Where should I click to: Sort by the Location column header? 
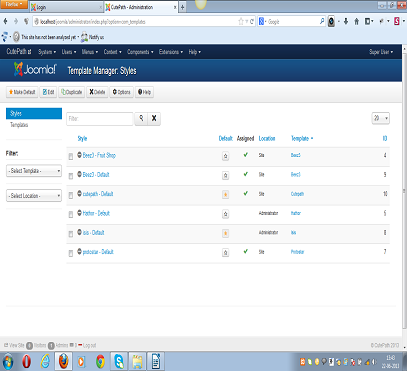(x=267, y=139)
